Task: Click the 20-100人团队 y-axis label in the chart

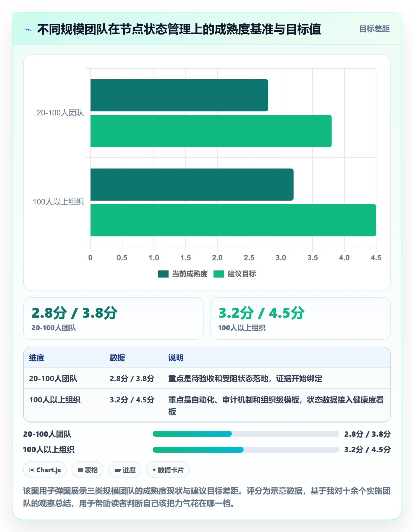Action: click(60, 113)
